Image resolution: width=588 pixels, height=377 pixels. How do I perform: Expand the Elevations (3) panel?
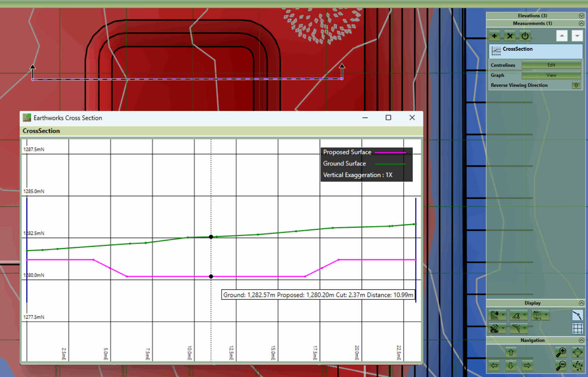581,16
